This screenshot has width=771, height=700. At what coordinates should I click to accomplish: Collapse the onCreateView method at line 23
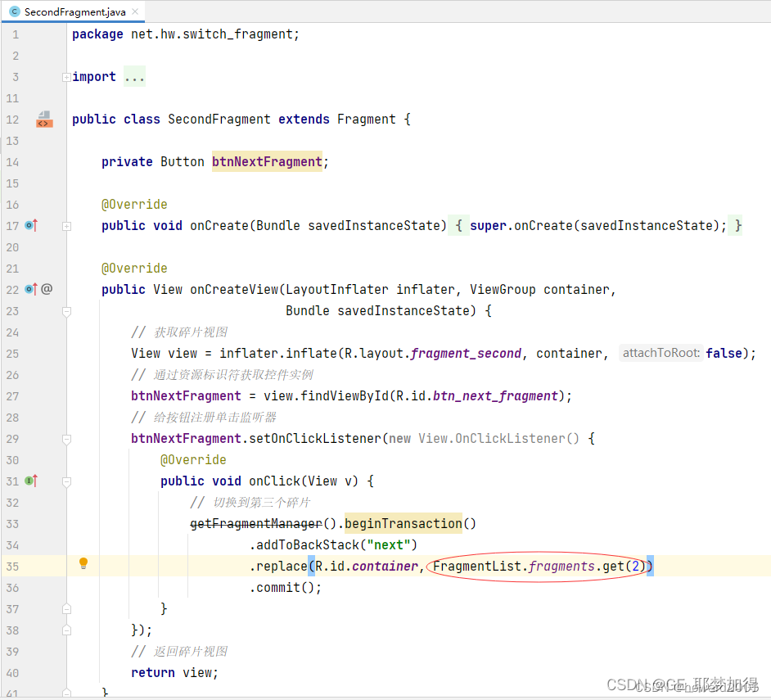(x=66, y=311)
